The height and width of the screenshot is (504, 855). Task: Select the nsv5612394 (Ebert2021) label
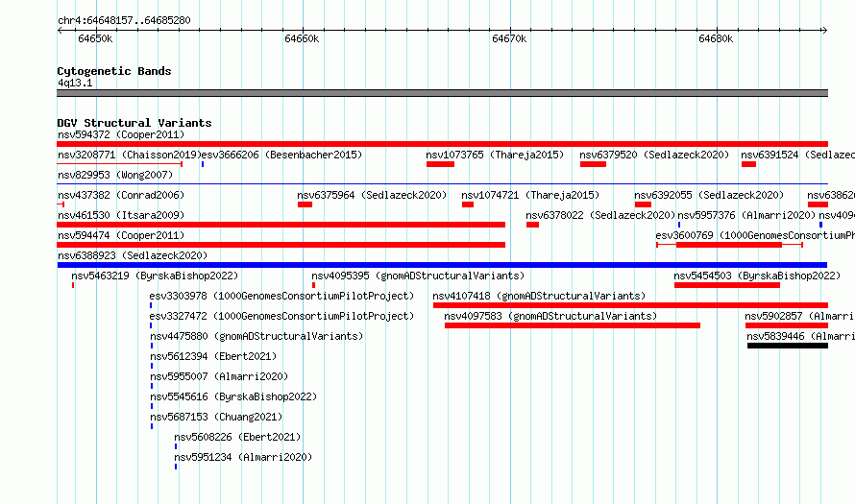pos(213,356)
